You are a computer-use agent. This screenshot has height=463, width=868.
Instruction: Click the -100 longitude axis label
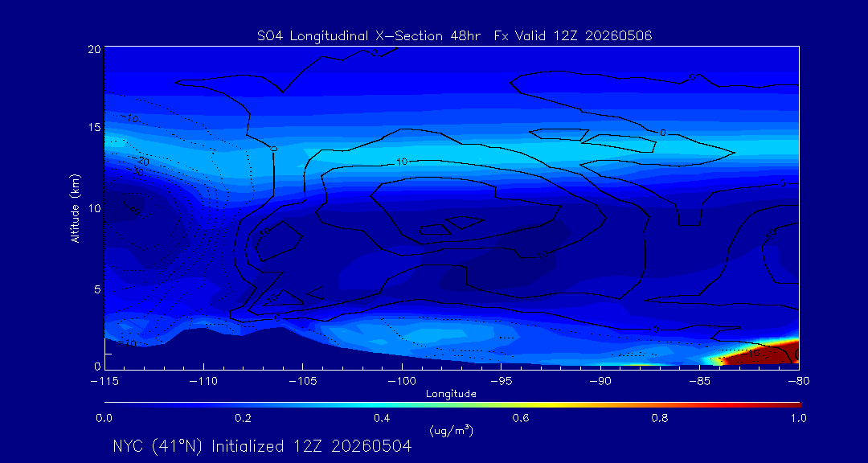401,382
